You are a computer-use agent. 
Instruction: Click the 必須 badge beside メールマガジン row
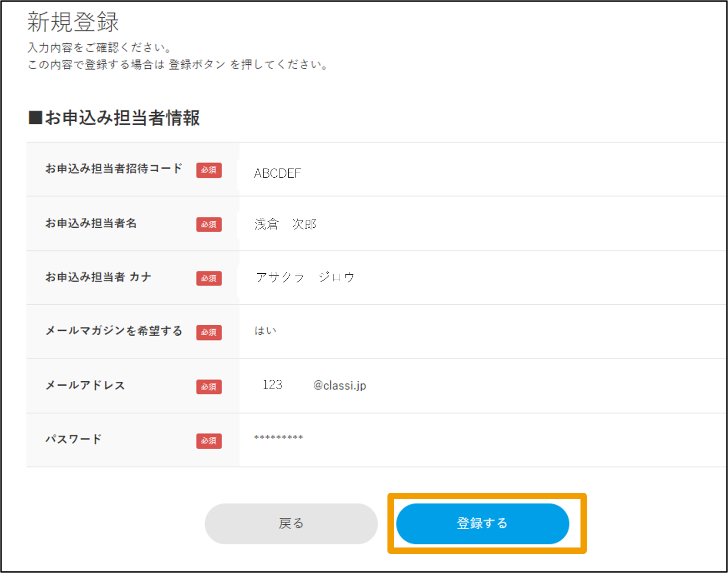tap(209, 333)
